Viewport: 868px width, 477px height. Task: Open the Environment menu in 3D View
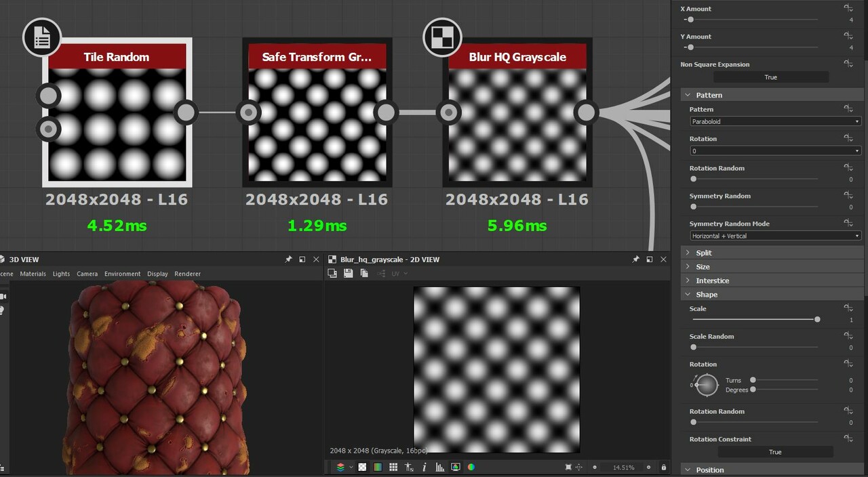pos(123,274)
